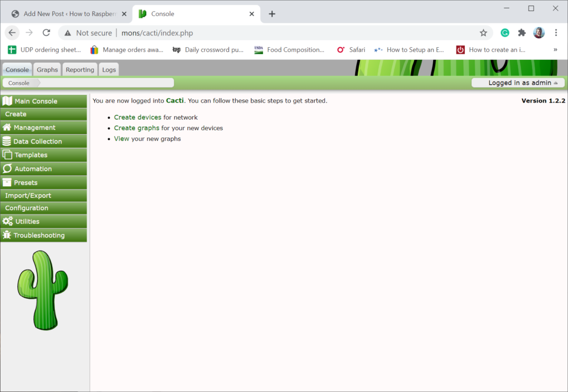Expand the Configuration menu section
Viewport: 568px width, 392px height.
click(x=44, y=208)
